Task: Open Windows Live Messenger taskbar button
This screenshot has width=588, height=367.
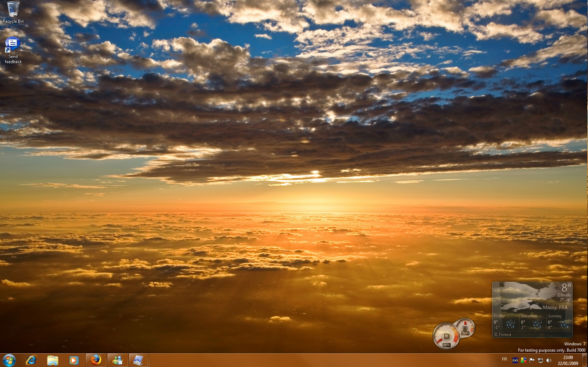Action: (x=118, y=360)
